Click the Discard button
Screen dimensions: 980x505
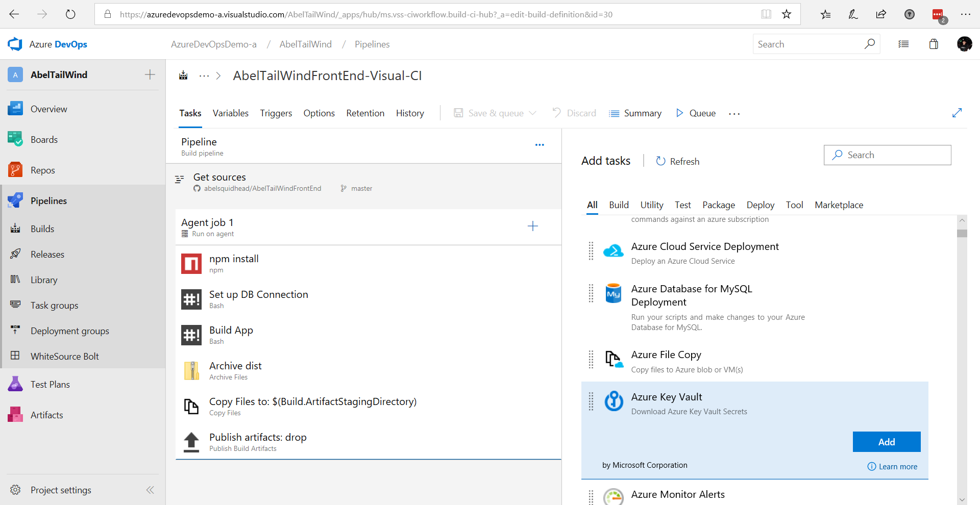(574, 113)
